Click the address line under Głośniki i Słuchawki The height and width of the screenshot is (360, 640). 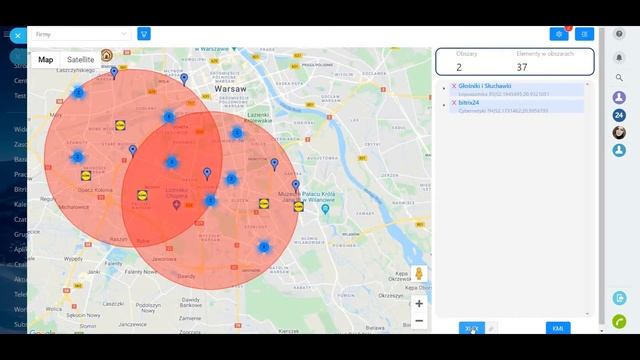coord(503,94)
